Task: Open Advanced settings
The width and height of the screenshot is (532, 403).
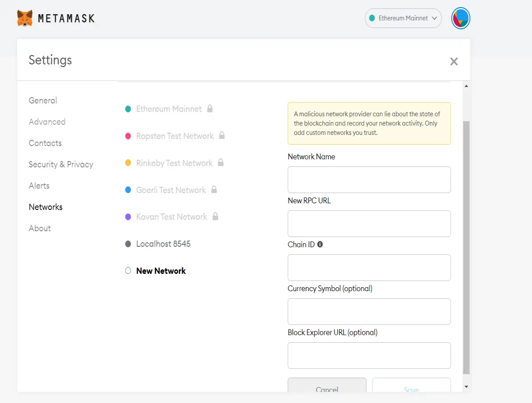Action: click(47, 122)
